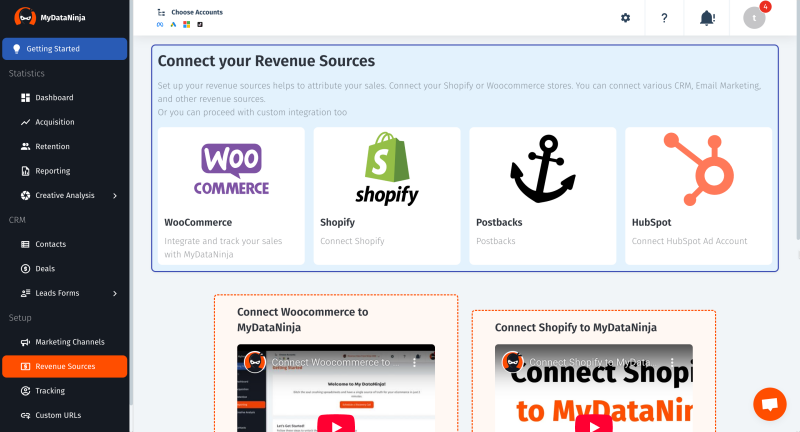The width and height of the screenshot is (800, 432).
Task: Click the Leads Forms icon
Action: [25, 293]
